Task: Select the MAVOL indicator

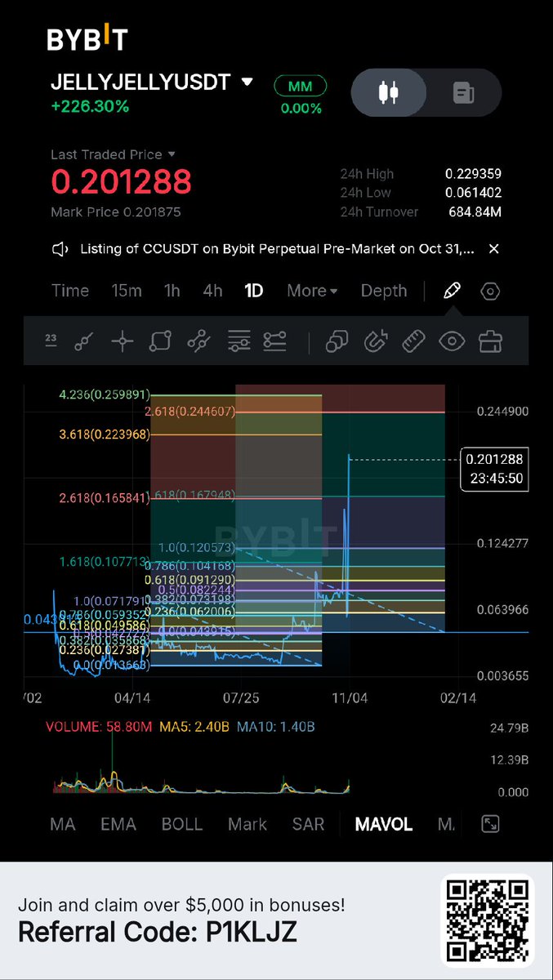Action: tap(384, 824)
